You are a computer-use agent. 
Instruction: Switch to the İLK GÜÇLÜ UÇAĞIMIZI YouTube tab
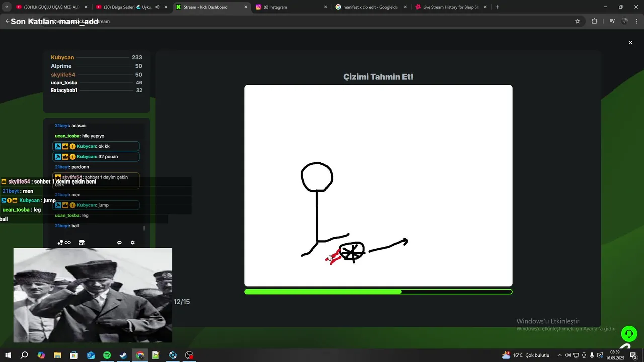point(51,7)
